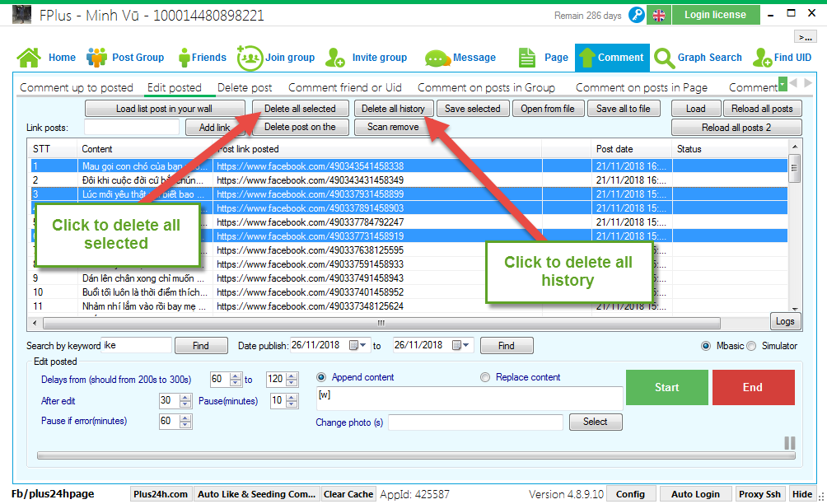827x504 pixels.
Task: Switch language with the UK flag icon
Action: (x=659, y=16)
